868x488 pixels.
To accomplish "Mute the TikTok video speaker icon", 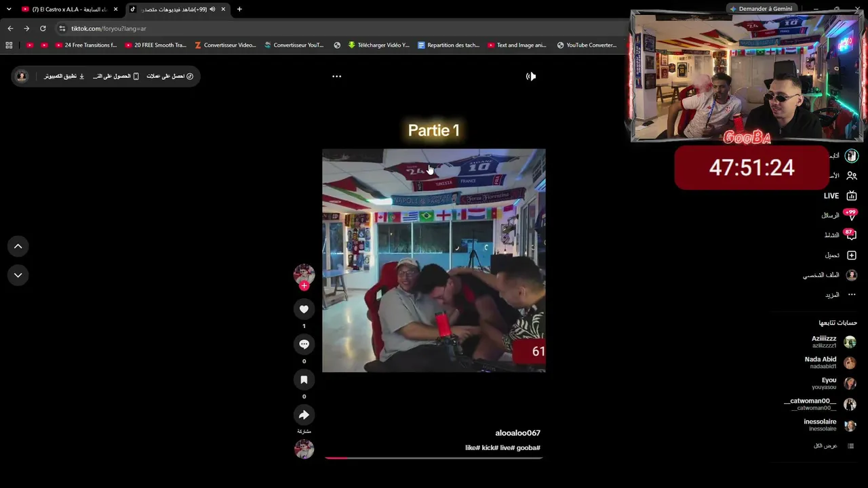I will click(531, 76).
